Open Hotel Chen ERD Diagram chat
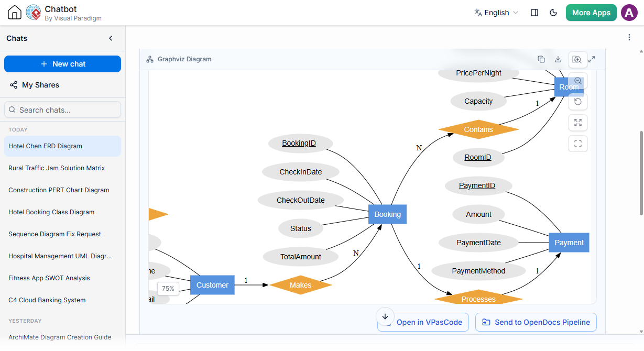This screenshot has height=351, width=644. click(62, 146)
